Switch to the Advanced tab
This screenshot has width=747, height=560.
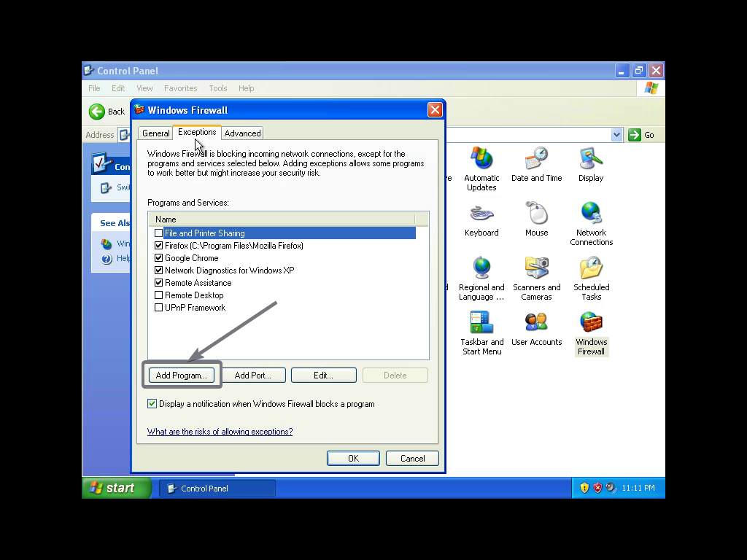pyautogui.click(x=242, y=133)
